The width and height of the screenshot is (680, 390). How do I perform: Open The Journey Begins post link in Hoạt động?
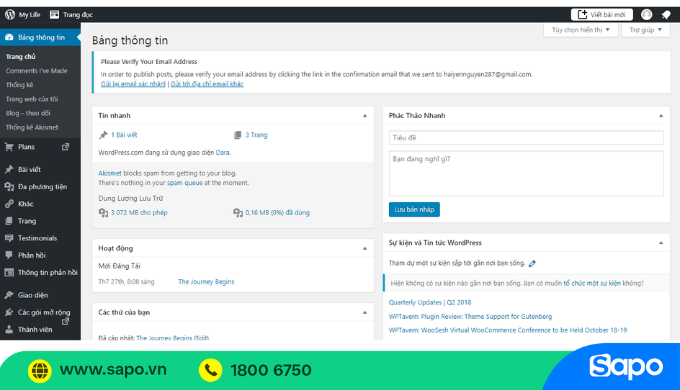pyautogui.click(x=206, y=282)
